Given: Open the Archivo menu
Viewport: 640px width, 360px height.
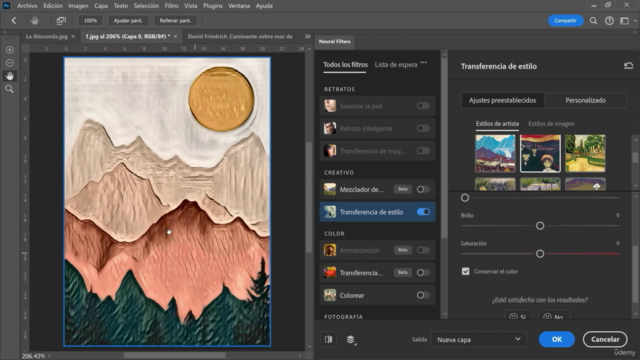Looking at the screenshot, I should [x=27, y=6].
